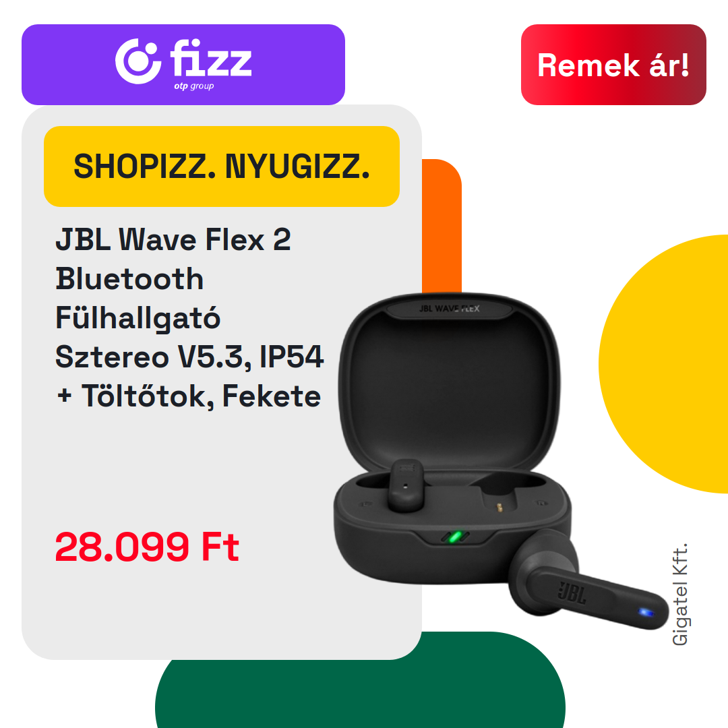Image resolution: width=728 pixels, height=728 pixels.
Task: Click the fizz otp group logo
Action: click(183, 63)
